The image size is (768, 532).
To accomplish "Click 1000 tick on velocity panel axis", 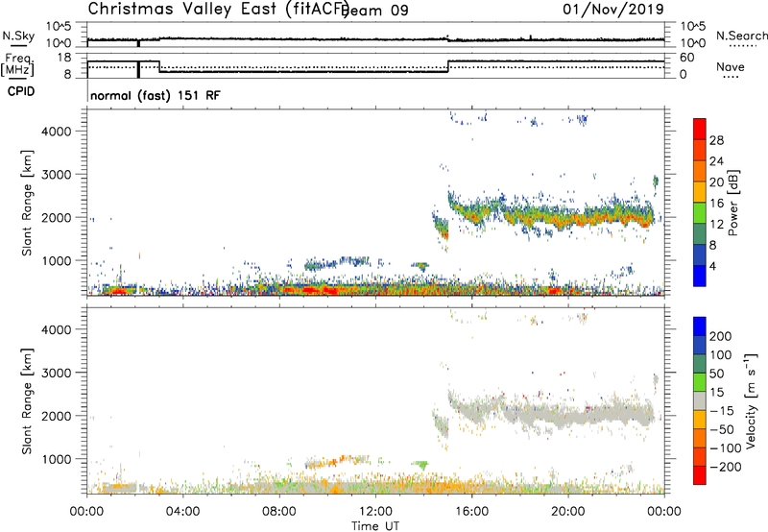I will (x=57, y=459).
